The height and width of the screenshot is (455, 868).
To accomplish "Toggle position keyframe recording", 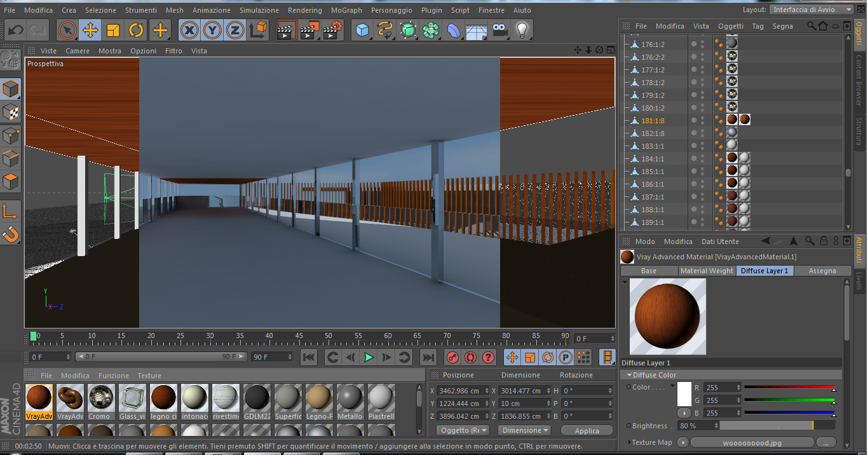I will (x=512, y=357).
